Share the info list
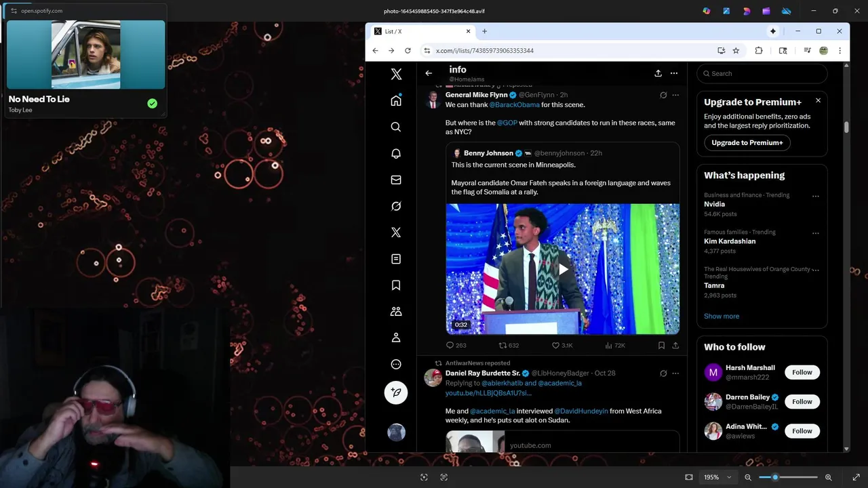 (658, 73)
